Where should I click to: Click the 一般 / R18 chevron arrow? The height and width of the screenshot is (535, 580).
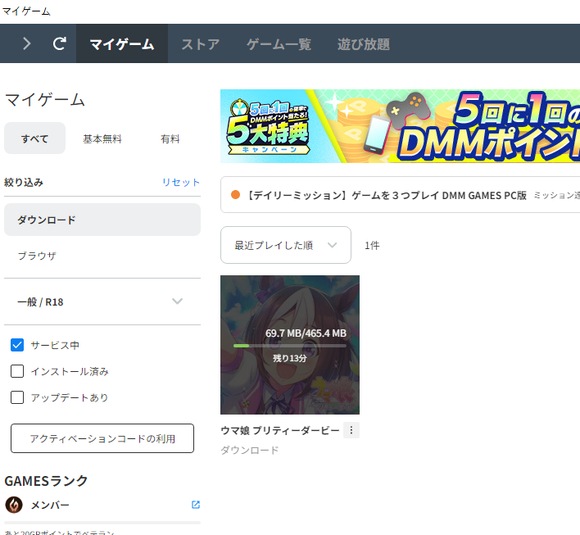[x=177, y=301]
